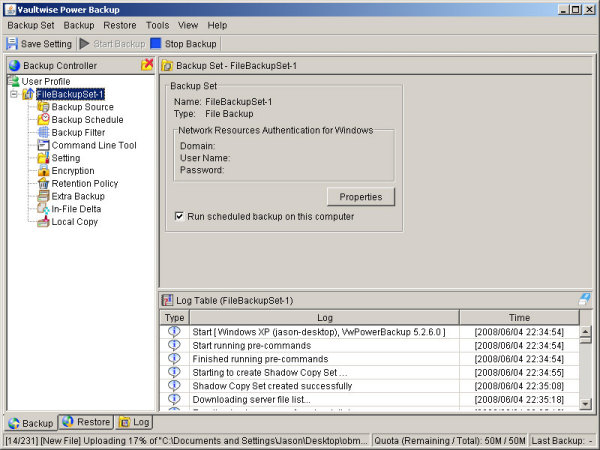Click the 'Uploading 17%' status bar message

coord(187,441)
